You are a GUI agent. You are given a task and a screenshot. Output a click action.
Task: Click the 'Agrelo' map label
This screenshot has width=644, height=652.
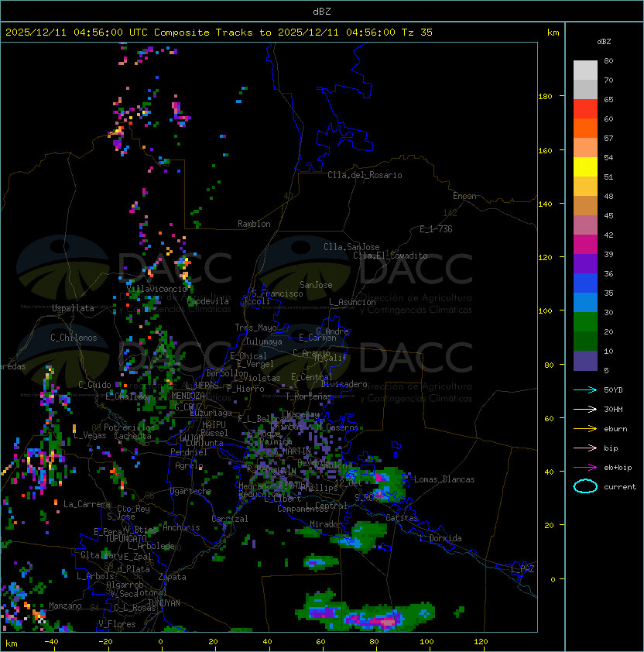pos(189,465)
